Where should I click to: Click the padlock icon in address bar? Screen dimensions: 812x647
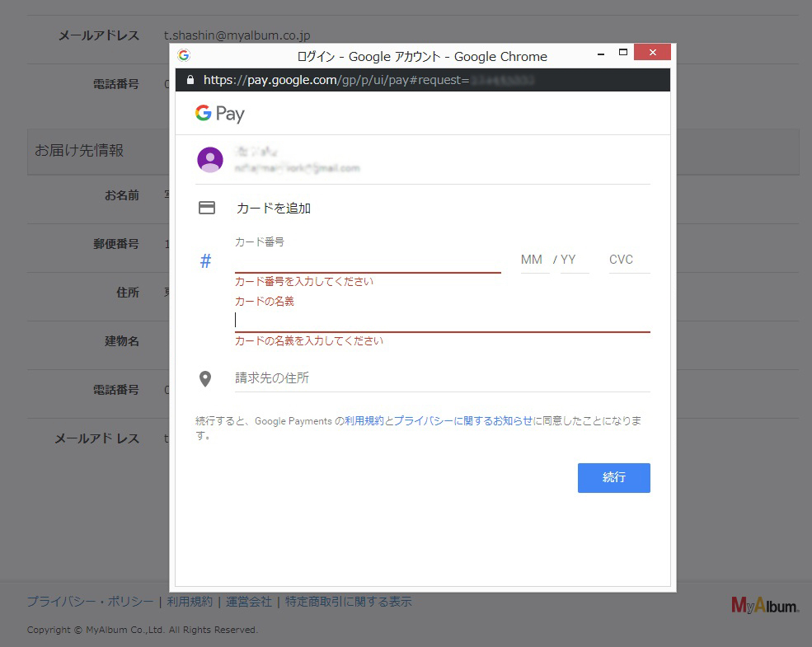pos(190,80)
